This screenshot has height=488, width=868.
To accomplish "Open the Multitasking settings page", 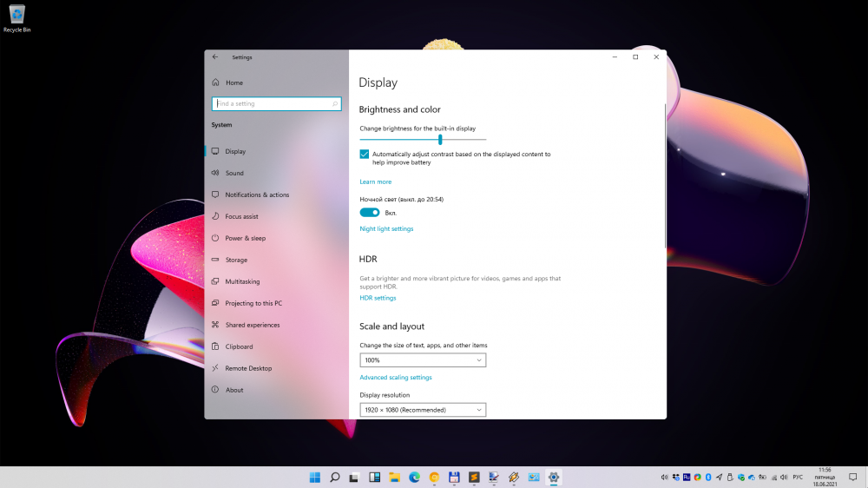I will point(242,281).
